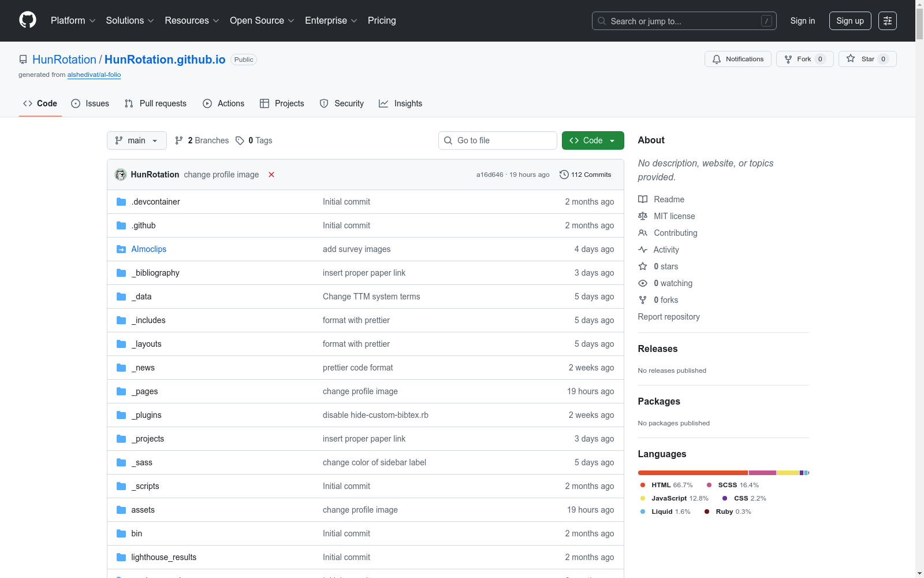Click the Notifications button

(x=738, y=59)
